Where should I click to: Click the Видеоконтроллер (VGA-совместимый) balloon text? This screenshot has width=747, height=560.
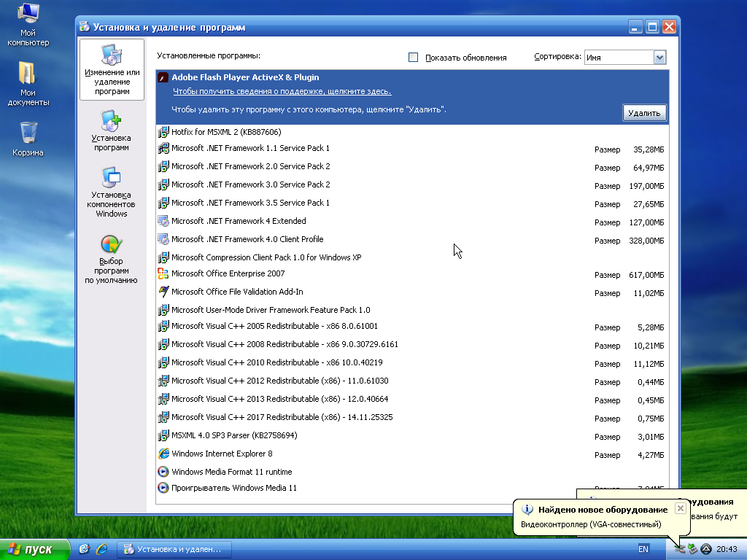click(x=591, y=524)
